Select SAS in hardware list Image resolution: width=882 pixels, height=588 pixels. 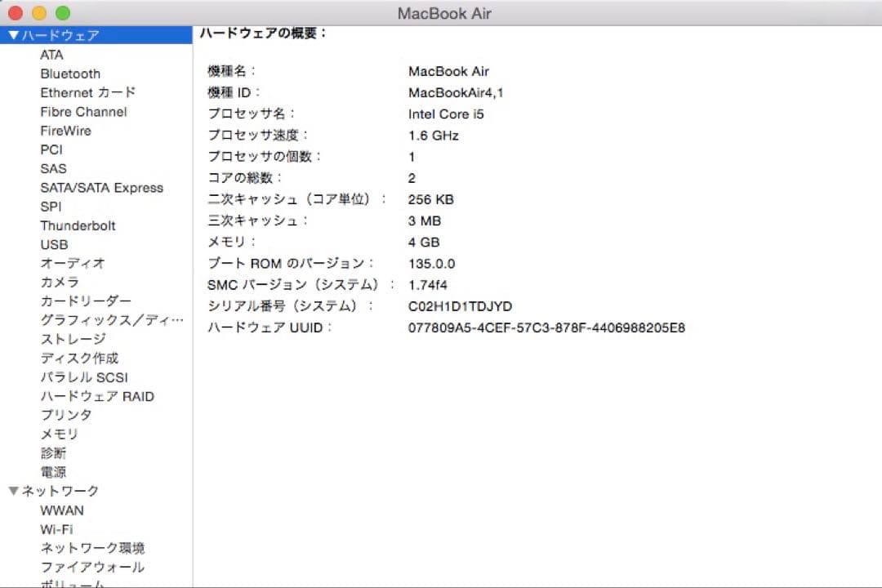click(x=53, y=169)
